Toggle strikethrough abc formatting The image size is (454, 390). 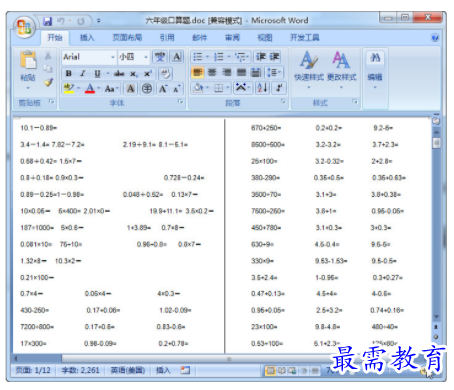point(119,73)
